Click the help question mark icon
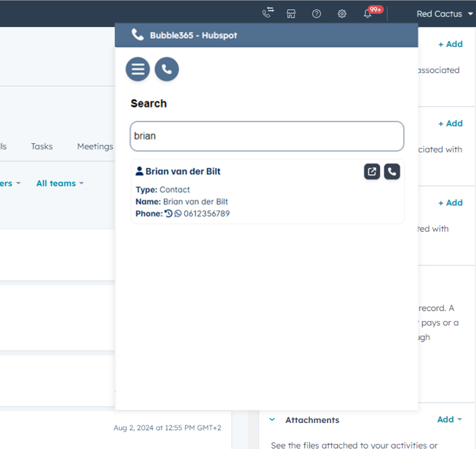The image size is (476, 449). pyautogui.click(x=316, y=14)
